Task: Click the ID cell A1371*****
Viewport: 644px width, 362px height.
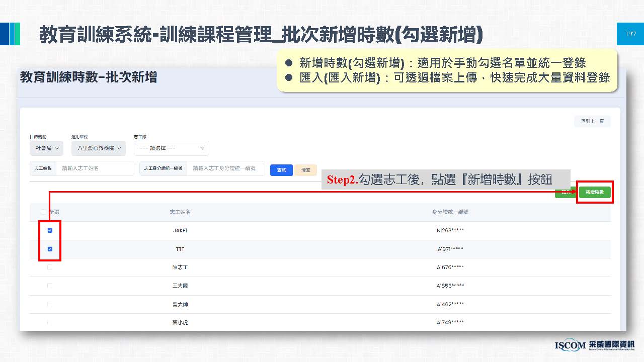Action: (x=450, y=249)
